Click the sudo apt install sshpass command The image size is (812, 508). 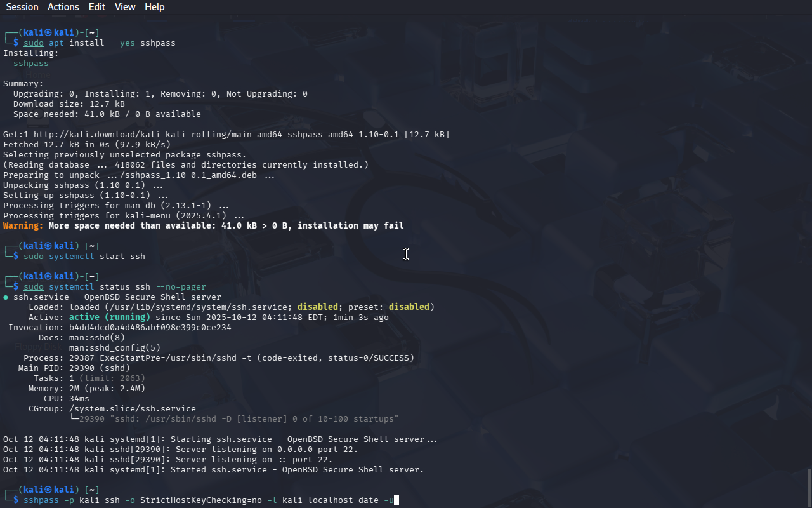[100, 43]
